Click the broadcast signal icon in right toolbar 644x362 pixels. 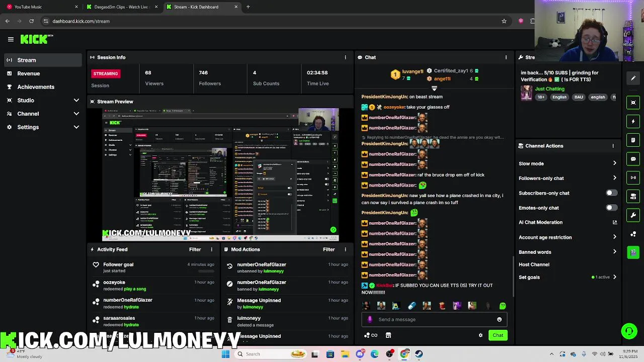coord(633,177)
